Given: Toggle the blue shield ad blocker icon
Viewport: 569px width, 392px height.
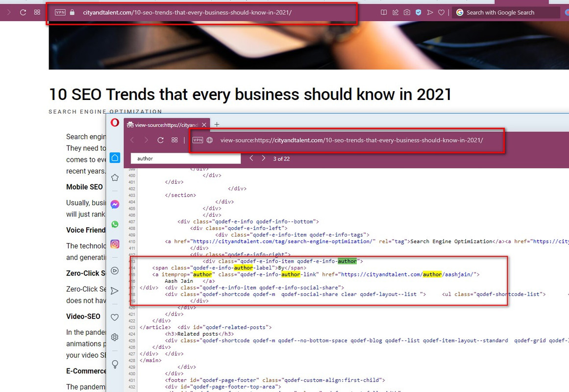Looking at the screenshot, I should pos(419,12).
